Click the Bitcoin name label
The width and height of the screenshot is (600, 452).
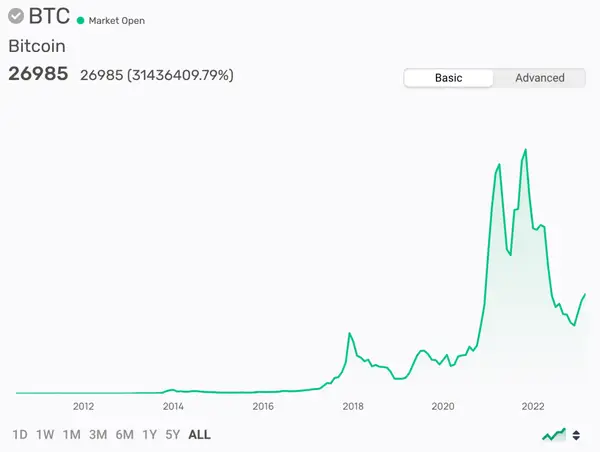37,46
